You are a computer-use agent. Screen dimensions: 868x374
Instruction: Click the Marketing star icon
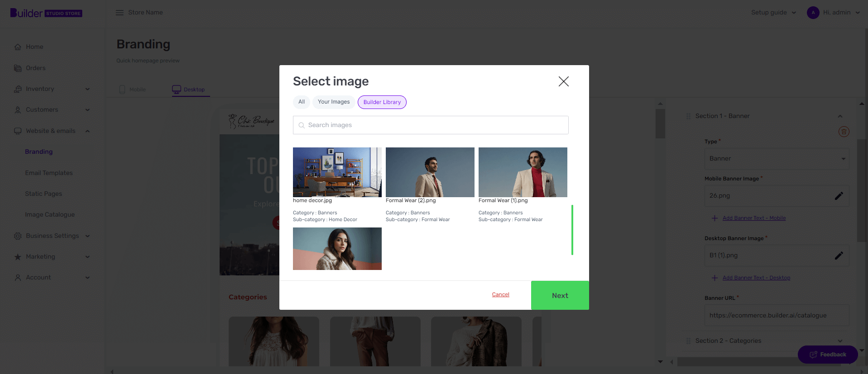tap(18, 257)
